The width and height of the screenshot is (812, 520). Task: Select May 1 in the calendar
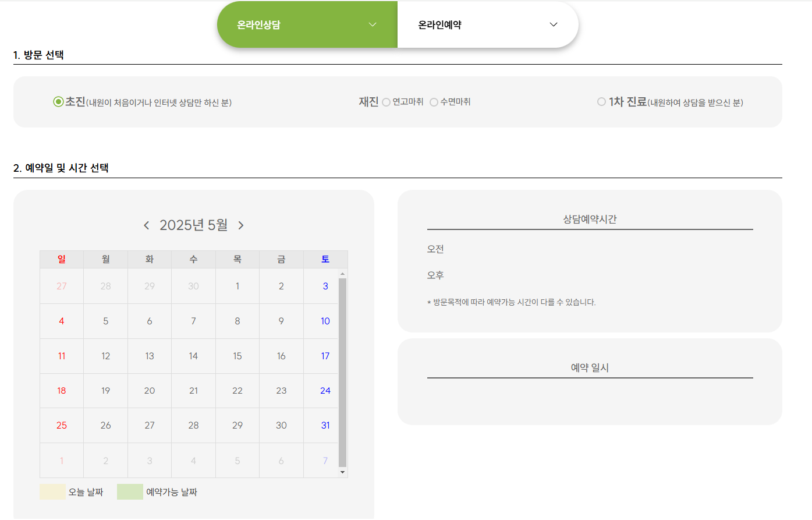[x=237, y=286]
